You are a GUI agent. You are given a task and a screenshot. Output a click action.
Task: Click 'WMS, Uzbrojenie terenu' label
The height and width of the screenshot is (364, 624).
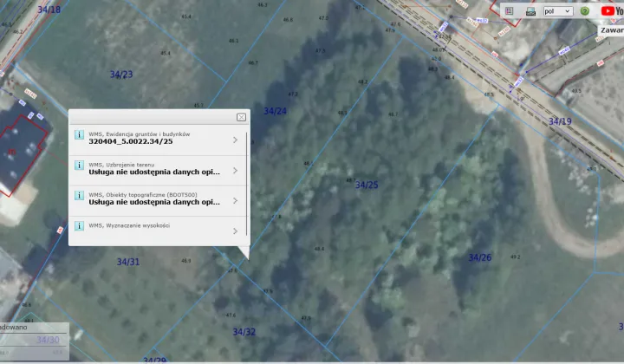[x=121, y=165]
